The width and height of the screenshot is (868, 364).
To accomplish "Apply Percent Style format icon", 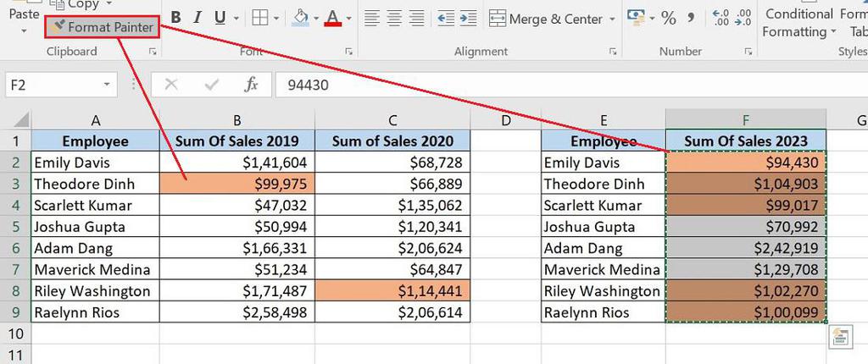I will pos(669,19).
